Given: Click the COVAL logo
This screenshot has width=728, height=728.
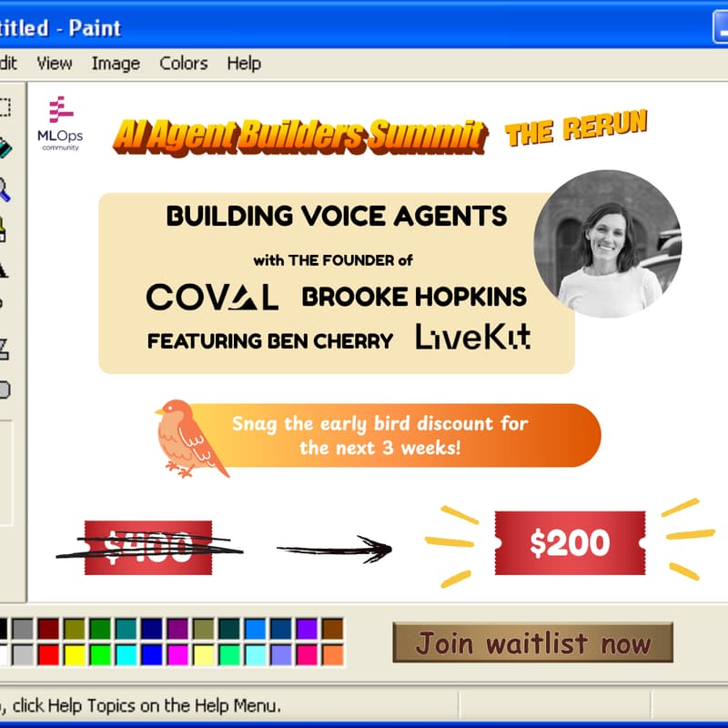Looking at the screenshot, I should 212,297.
